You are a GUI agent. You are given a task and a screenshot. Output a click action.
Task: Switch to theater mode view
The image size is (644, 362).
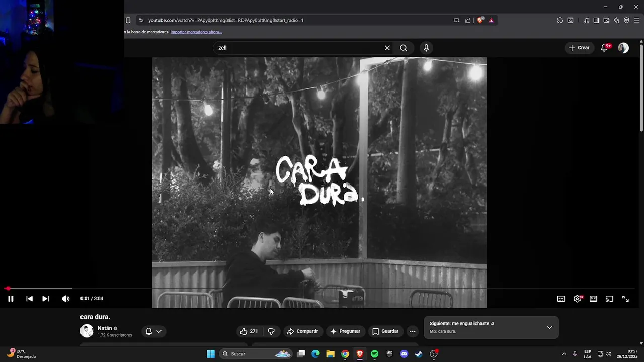593,299
